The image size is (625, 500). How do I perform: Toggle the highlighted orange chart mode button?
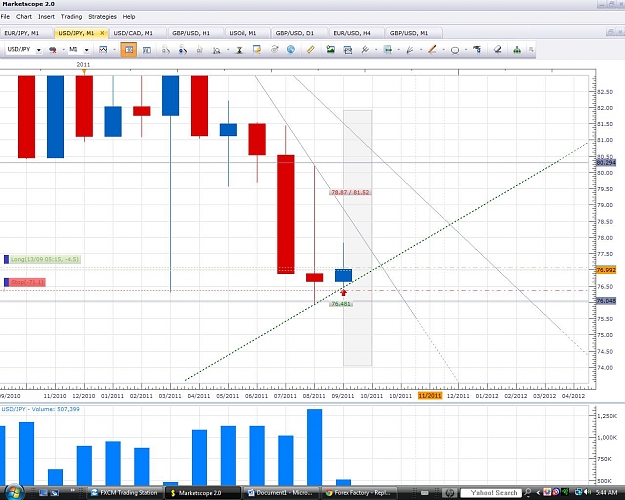pyautogui.click(x=129, y=50)
